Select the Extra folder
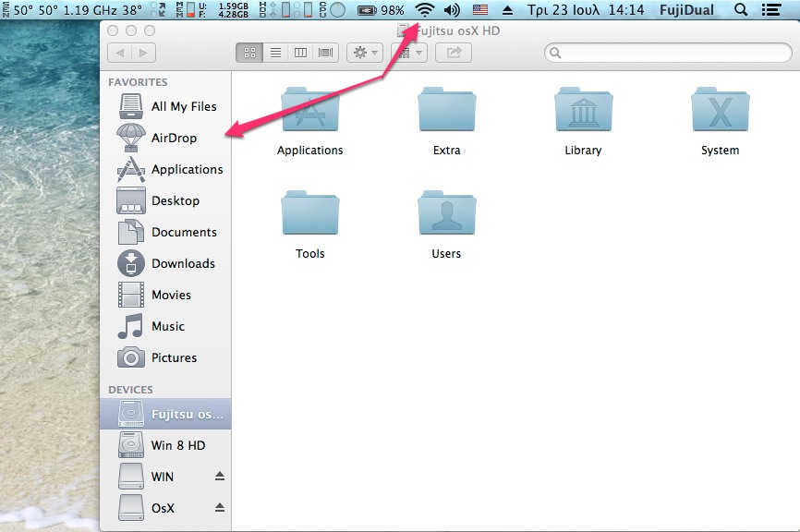Image resolution: width=800 pixels, height=532 pixels. click(x=447, y=121)
